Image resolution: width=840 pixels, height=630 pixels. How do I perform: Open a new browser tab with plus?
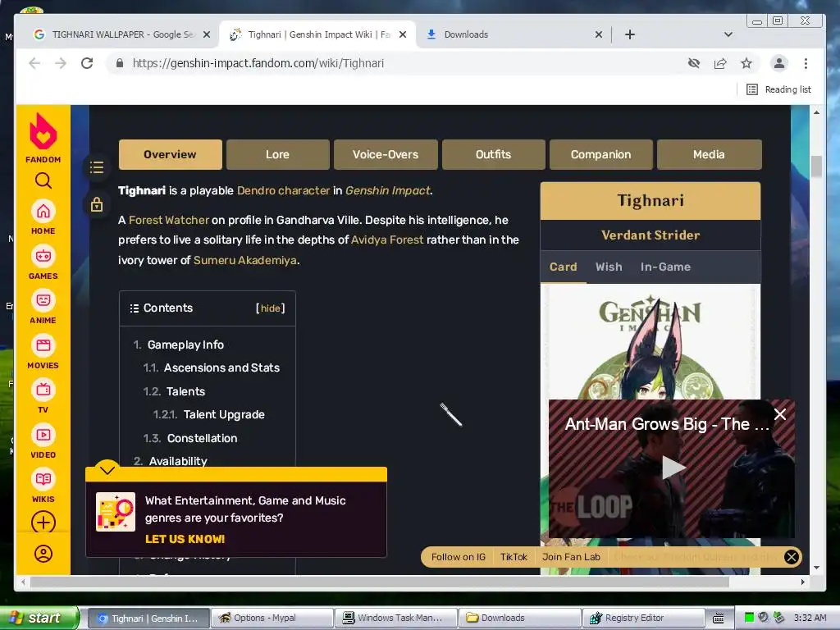[630, 34]
